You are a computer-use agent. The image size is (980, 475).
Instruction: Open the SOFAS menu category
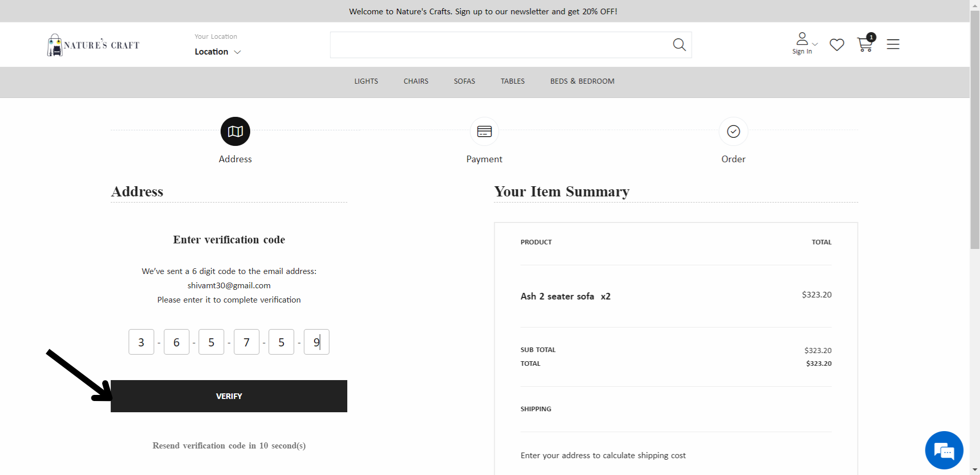point(464,81)
